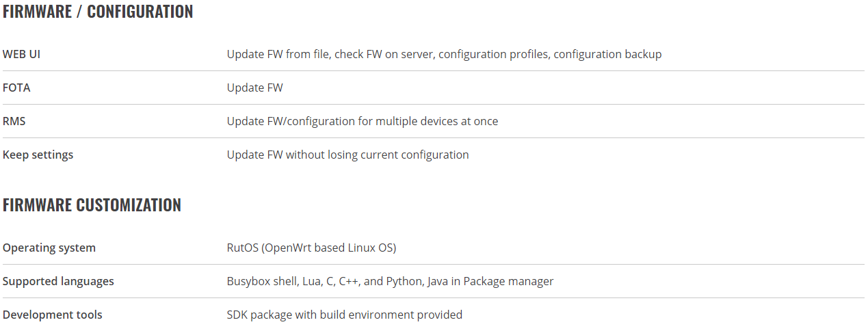Click the 'Busybox shell, Lua, C, C++' languages text
This screenshot has height=331, width=868.
pos(294,281)
